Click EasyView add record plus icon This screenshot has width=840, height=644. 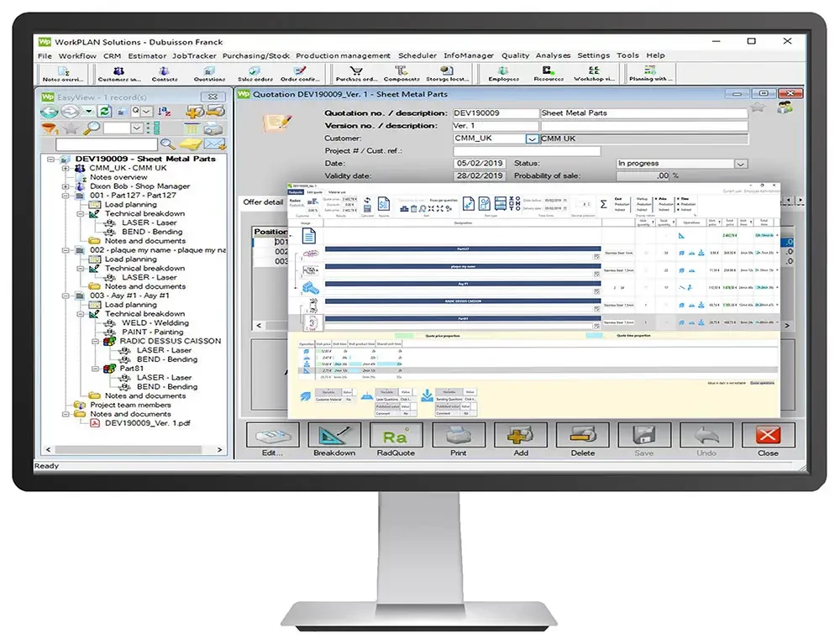195,112
